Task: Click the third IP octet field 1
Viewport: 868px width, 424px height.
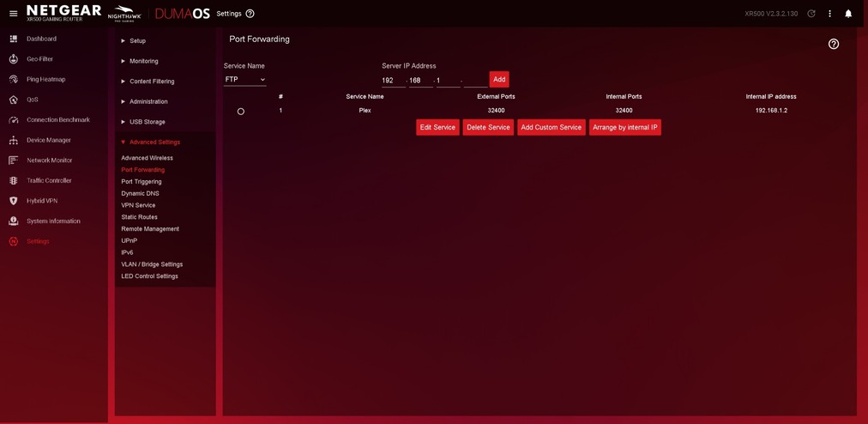Action: pyautogui.click(x=449, y=81)
